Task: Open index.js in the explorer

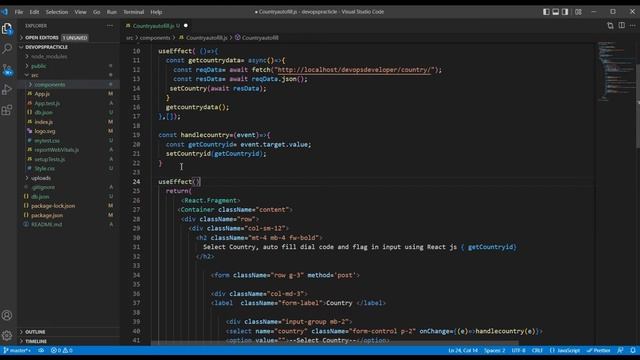Action: 69,122
